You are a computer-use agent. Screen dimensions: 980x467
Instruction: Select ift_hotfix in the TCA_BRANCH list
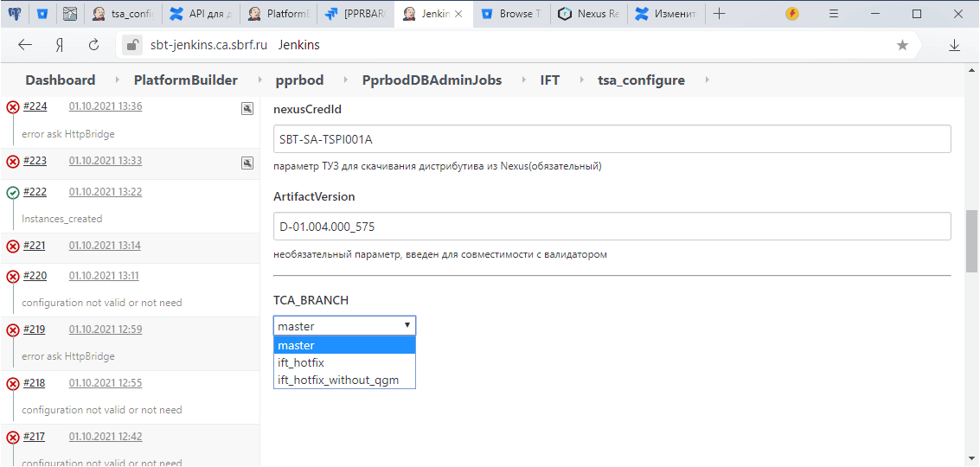pyautogui.click(x=301, y=362)
